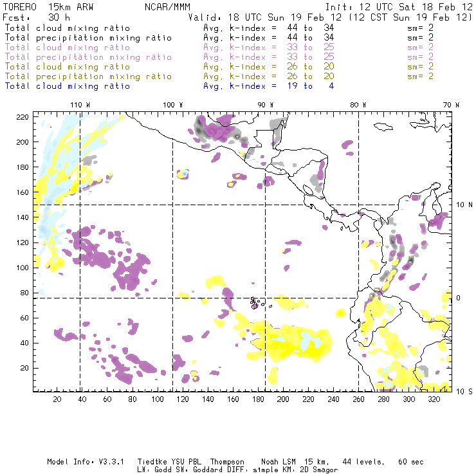Click the '220' y-axis grid label
This screenshot has width=476, height=476.
point(22,117)
